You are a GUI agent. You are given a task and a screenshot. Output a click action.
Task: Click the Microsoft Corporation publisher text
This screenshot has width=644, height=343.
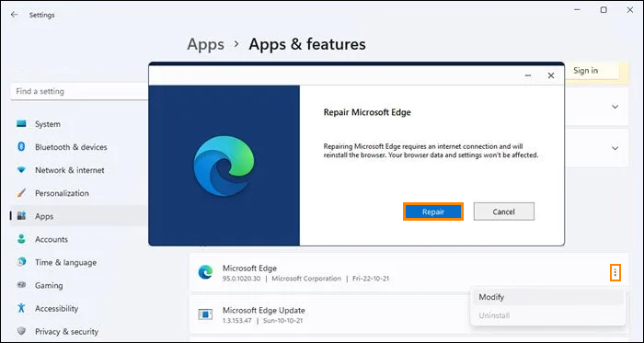[x=306, y=279]
